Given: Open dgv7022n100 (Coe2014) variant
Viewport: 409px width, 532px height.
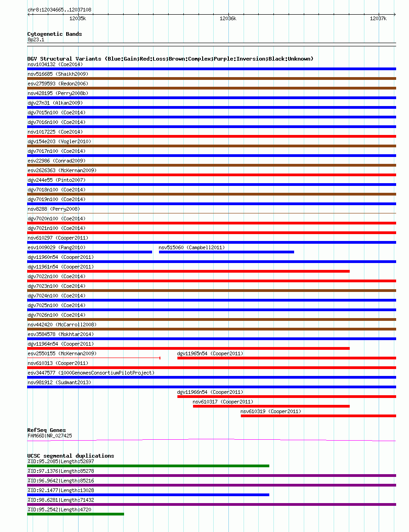Looking at the screenshot, I should (57, 276).
